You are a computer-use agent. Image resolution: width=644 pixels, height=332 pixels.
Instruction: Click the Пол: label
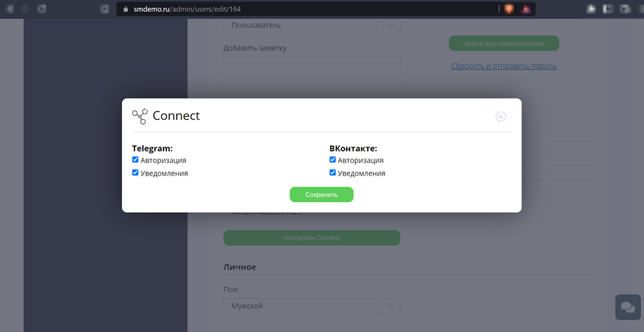(231, 290)
